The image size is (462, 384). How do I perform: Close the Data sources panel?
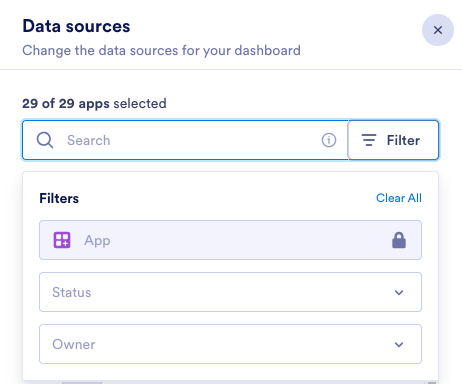point(438,30)
